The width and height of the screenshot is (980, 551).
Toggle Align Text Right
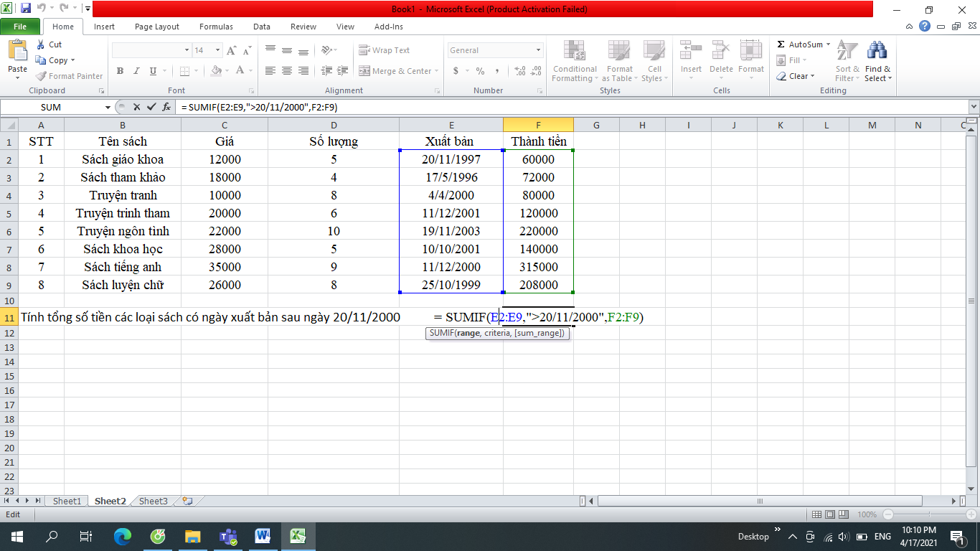pyautogui.click(x=303, y=71)
